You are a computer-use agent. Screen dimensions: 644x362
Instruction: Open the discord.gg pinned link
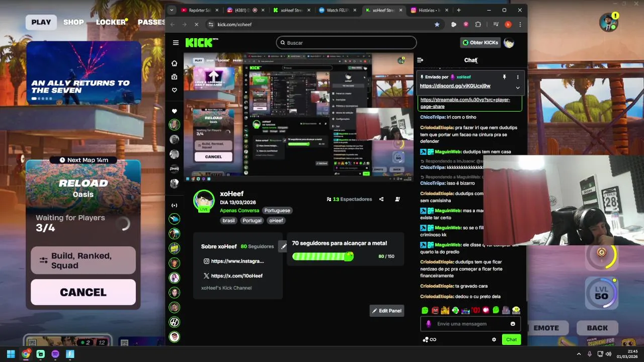(455, 86)
